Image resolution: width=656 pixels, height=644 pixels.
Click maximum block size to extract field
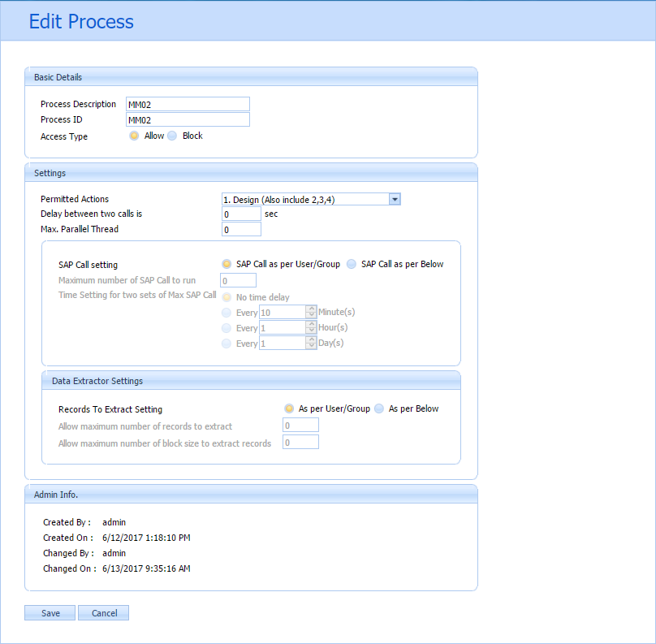[301, 443]
